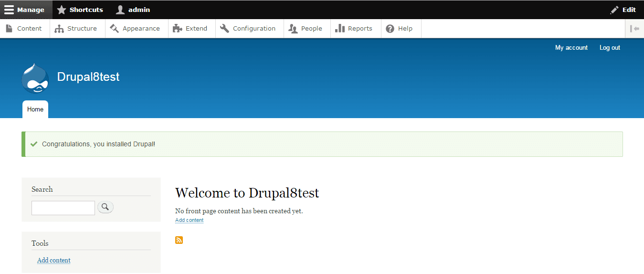
Task: Click the Welcome to Drupal8test heading
Action: (247, 193)
